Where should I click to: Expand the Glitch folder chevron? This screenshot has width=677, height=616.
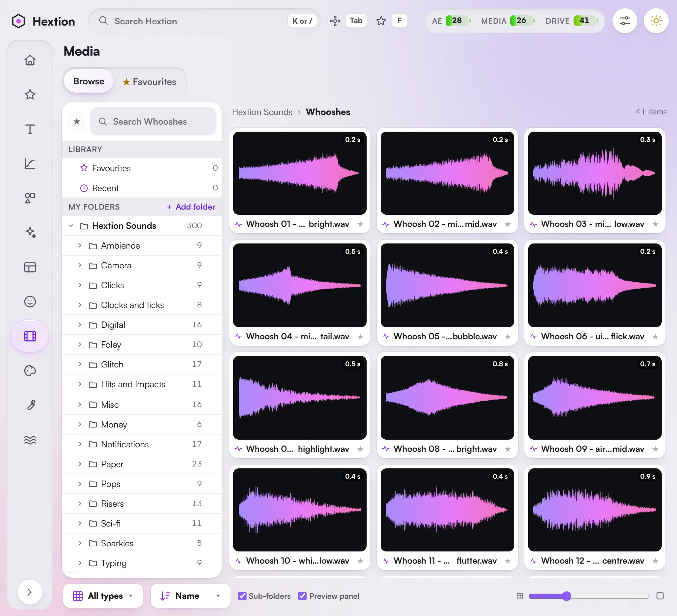(x=80, y=364)
